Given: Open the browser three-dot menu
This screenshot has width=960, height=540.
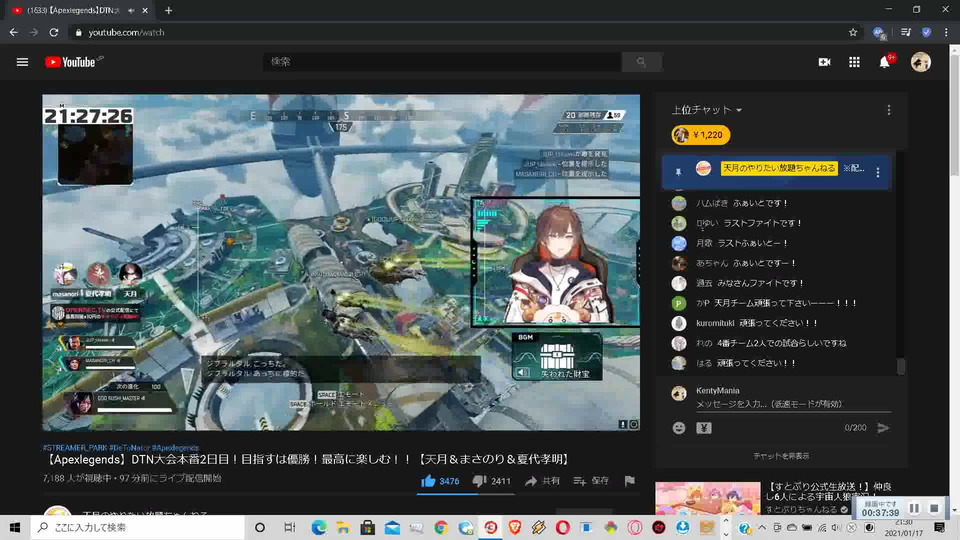Looking at the screenshot, I should (946, 32).
